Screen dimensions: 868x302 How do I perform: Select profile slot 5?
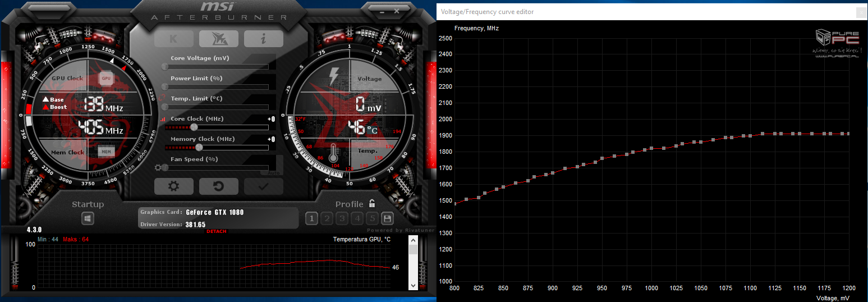[x=372, y=218]
